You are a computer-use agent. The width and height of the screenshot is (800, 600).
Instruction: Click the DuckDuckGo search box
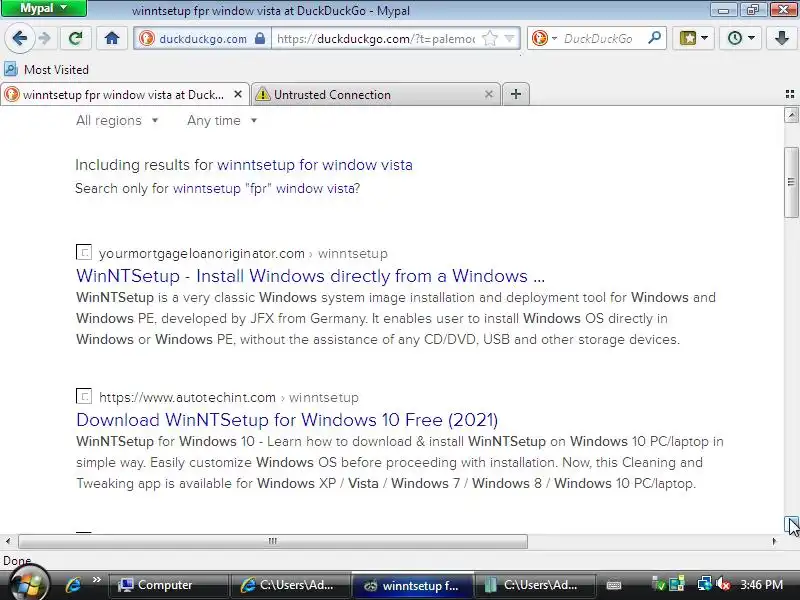[x=598, y=38]
